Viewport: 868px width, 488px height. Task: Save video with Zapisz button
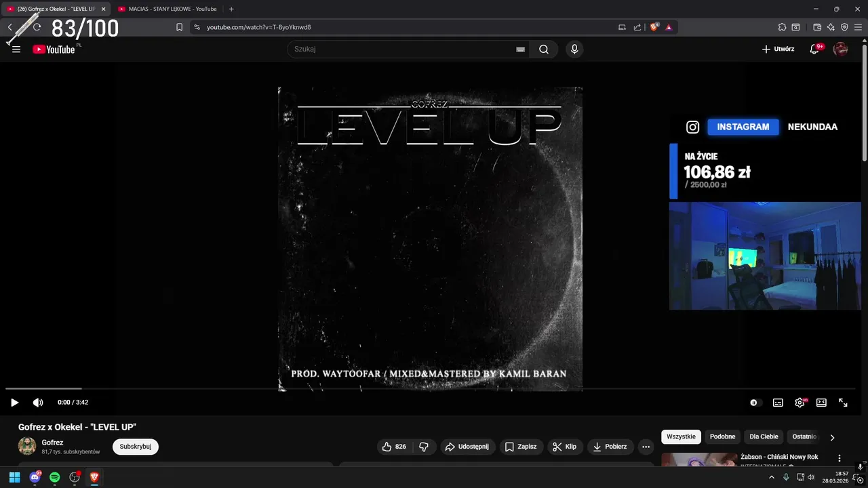point(521,447)
